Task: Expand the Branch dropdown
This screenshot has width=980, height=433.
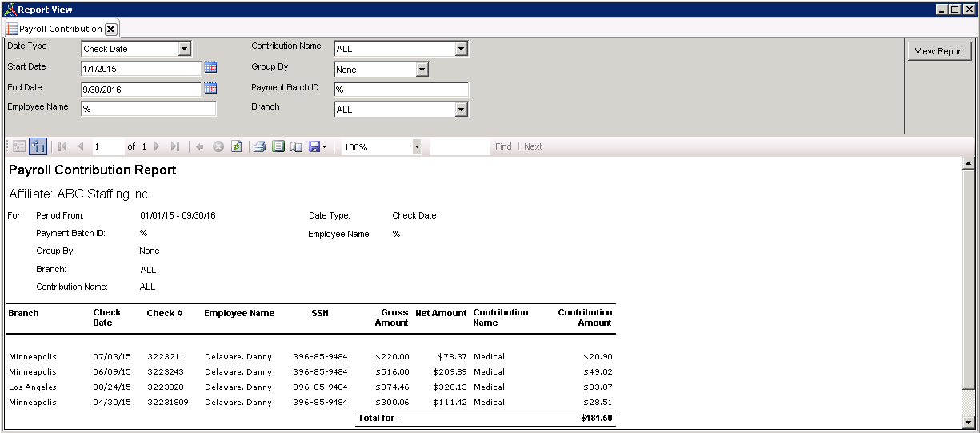Action: coord(461,110)
